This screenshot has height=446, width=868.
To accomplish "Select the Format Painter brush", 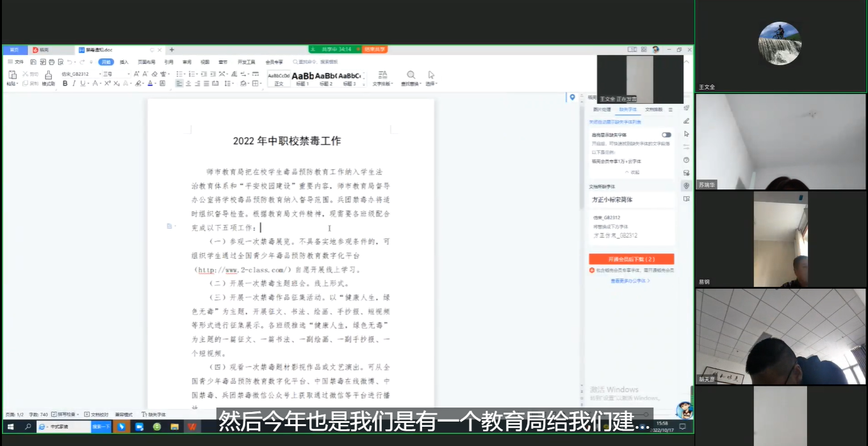I will click(48, 75).
